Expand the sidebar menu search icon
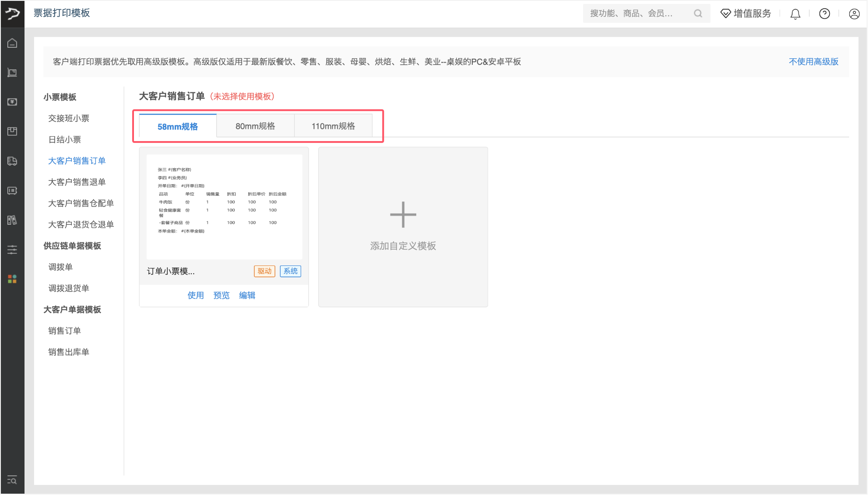868x495 pixels. pos(12,480)
